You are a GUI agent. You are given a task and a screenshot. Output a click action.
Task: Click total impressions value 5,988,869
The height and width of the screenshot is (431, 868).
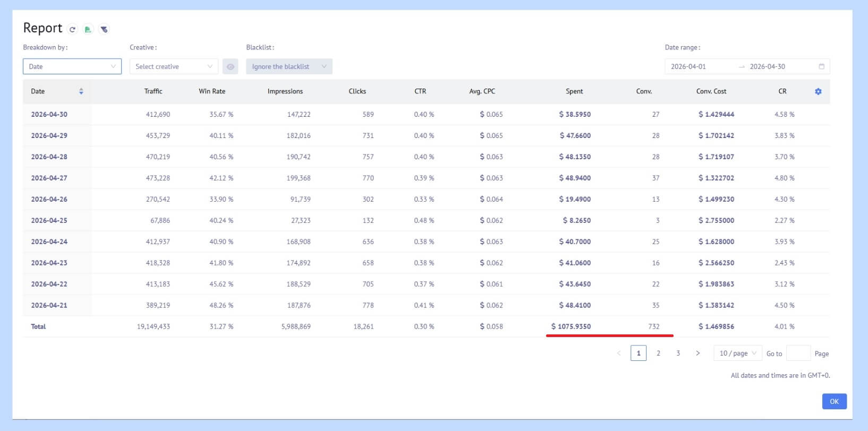coord(296,326)
